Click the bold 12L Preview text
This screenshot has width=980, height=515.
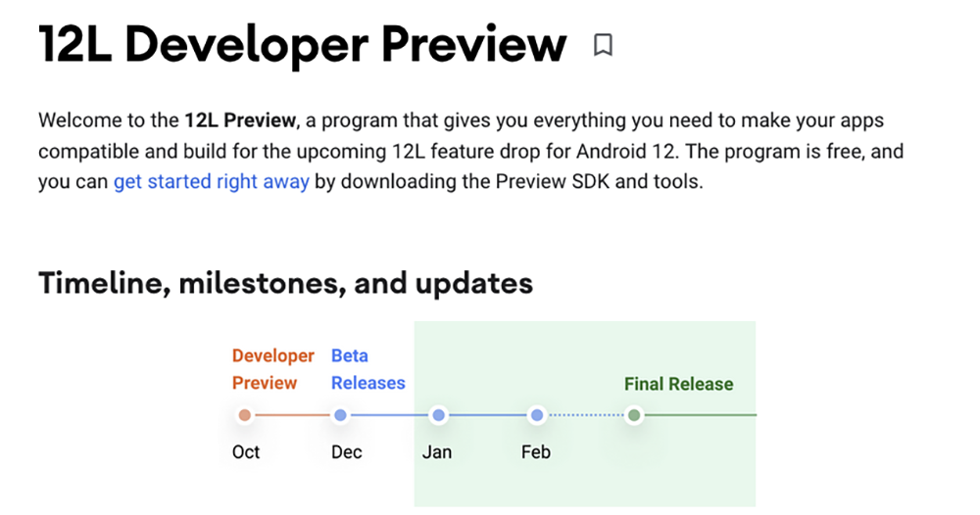(x=240, y=119)
